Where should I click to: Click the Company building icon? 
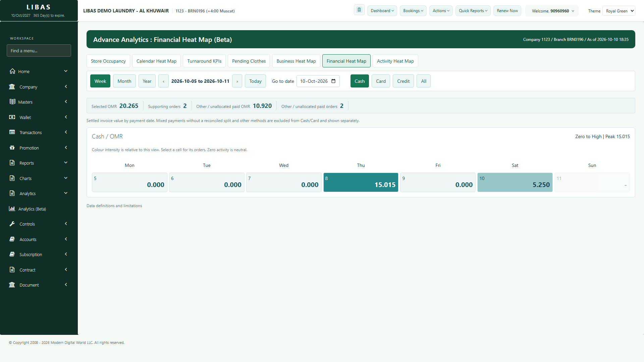(12, 86)
